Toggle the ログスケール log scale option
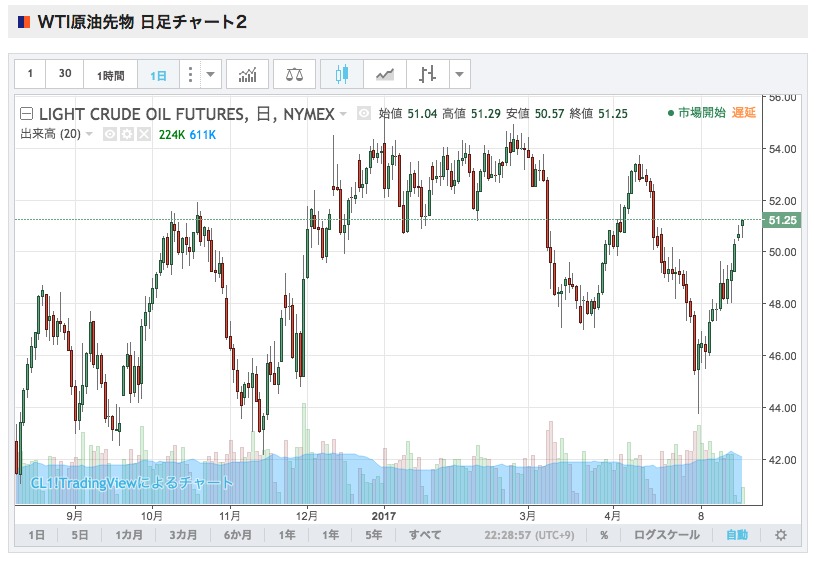 coord(666,535)
